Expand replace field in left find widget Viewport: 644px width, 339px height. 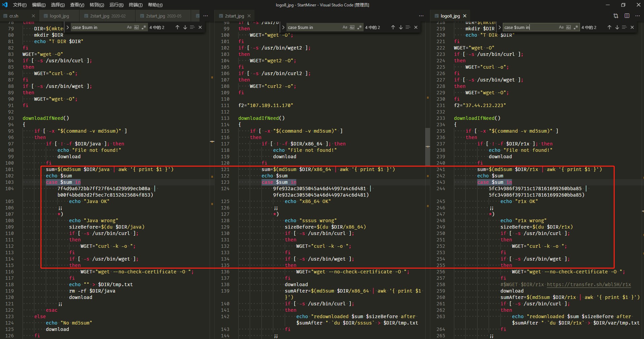68,27
